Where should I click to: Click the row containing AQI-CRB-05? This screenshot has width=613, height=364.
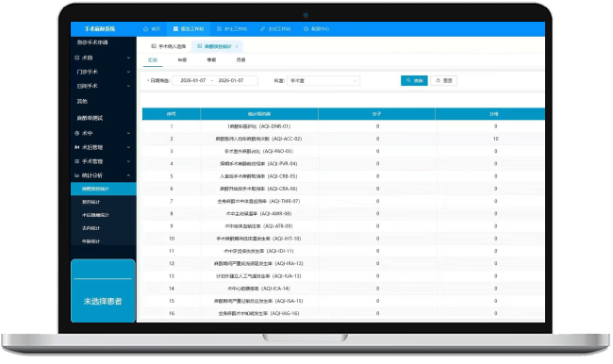click(343, 176)
